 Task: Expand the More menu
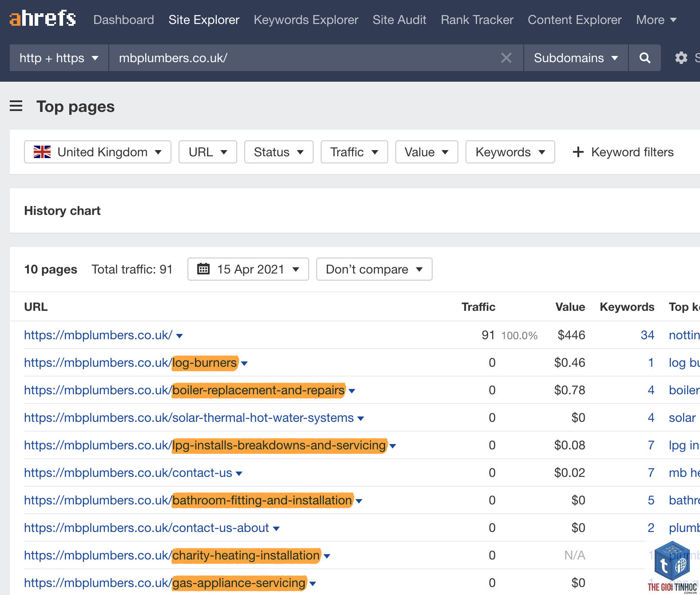[656, 20]
